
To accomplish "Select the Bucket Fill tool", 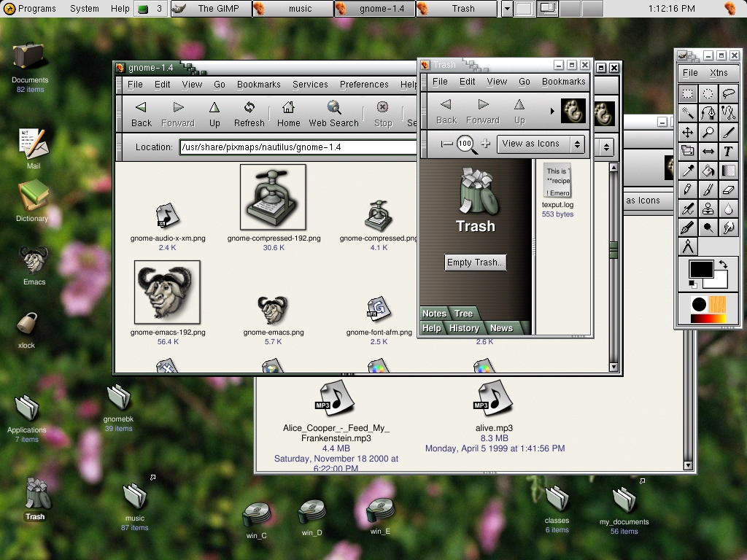I will [x=708, y=170].
